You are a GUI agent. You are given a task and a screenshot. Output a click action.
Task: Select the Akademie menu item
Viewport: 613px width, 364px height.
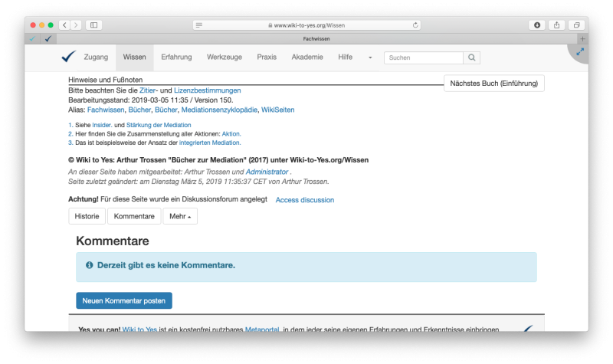point(307,57)
